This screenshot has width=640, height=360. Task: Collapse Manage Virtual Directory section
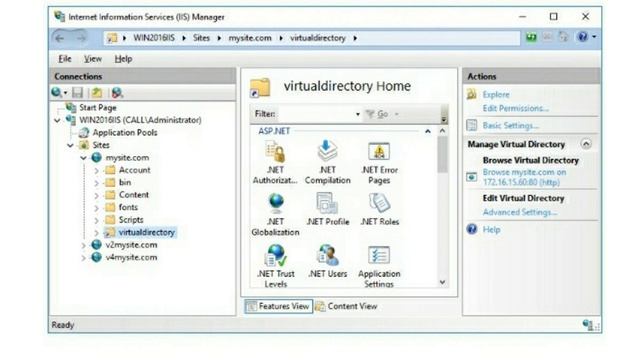click(x=586, y=144)
